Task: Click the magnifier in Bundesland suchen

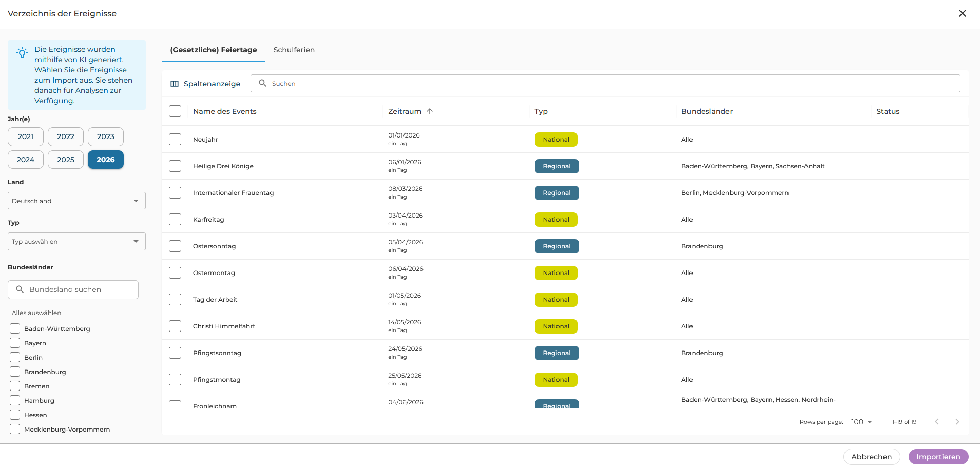Action: tap(20, 289)
